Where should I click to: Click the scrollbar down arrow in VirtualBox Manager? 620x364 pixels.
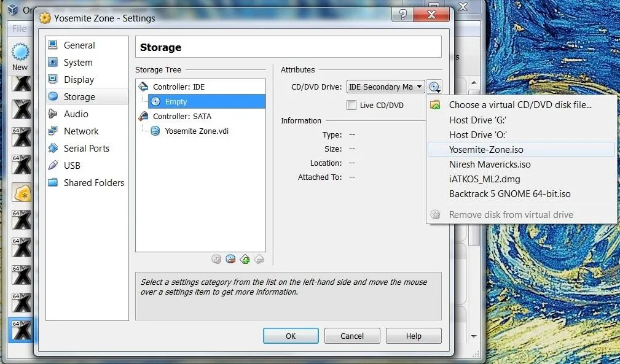pyautogui.click(x=474, y=336)
